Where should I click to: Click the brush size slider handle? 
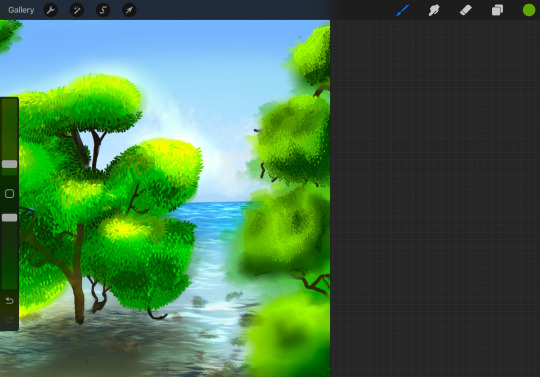pos(9,164)
